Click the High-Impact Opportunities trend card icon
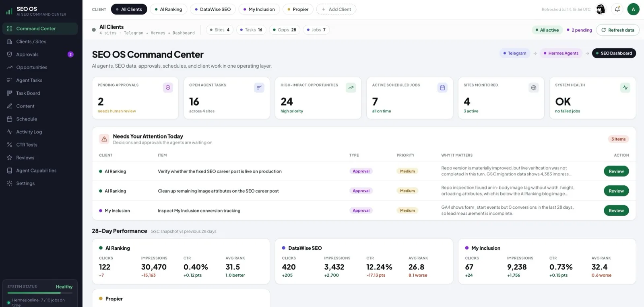 [351, 87]
